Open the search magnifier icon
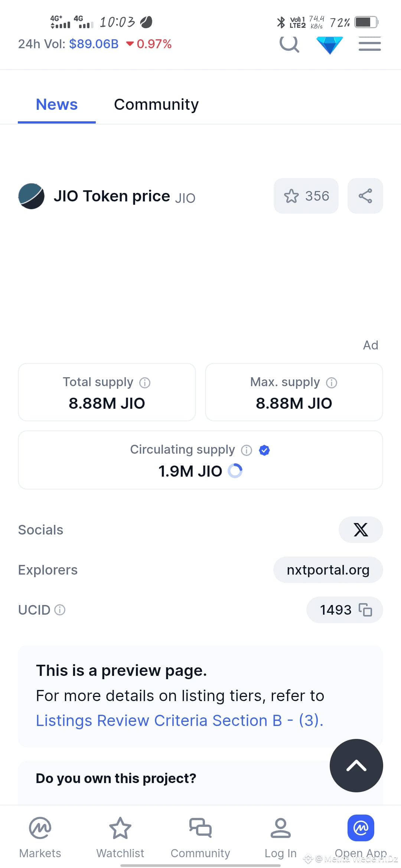Screen dimensions: 401x868 pyautogui.click(x=289, y=44)
